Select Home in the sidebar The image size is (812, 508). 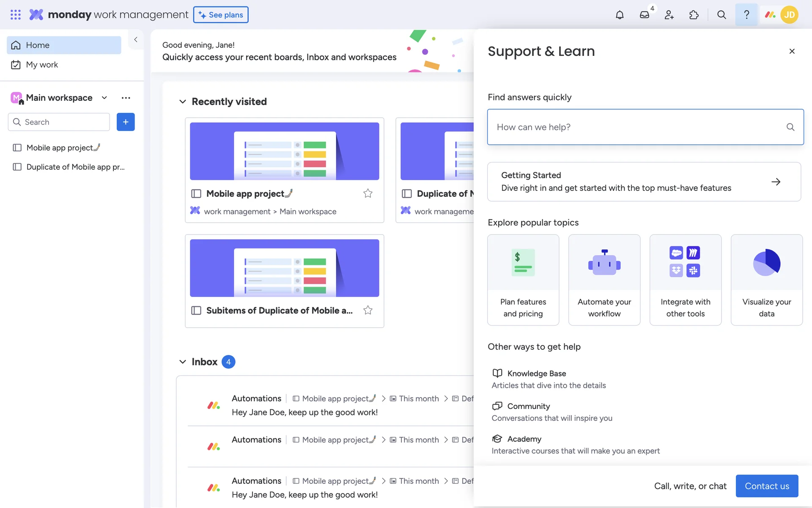click(38, 45)
